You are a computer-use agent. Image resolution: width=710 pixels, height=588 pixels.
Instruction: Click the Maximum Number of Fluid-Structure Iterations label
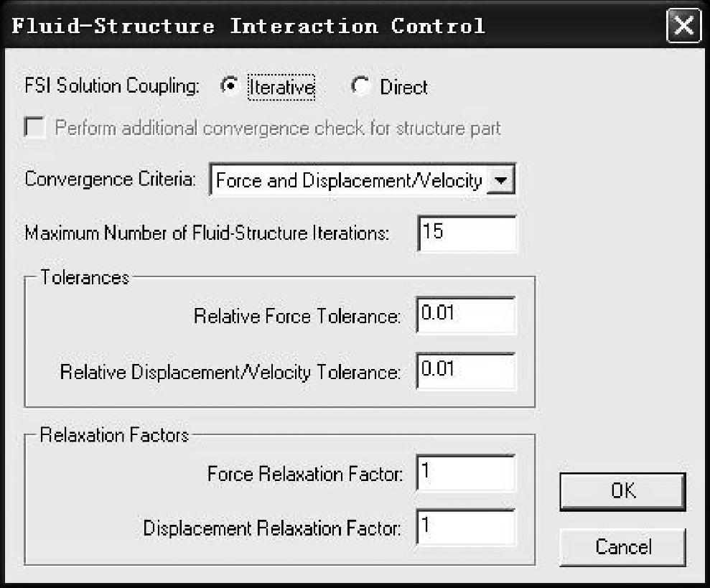click(x=207, y=234)
